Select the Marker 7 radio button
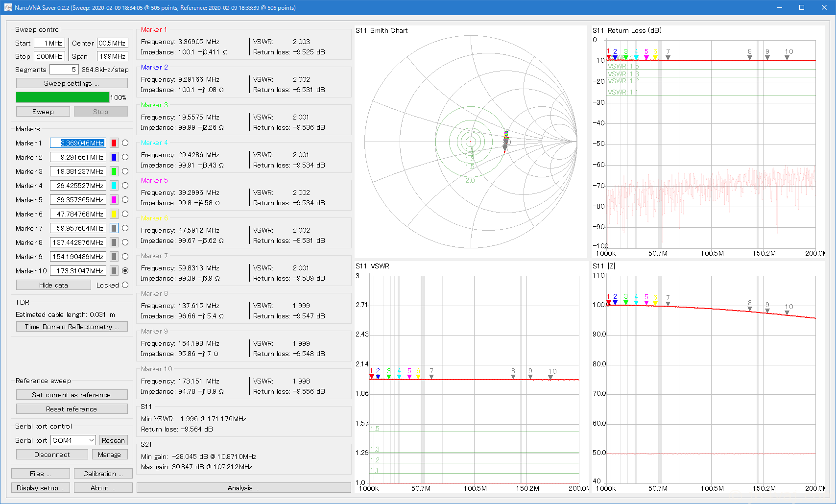 (x=125, y=228)
